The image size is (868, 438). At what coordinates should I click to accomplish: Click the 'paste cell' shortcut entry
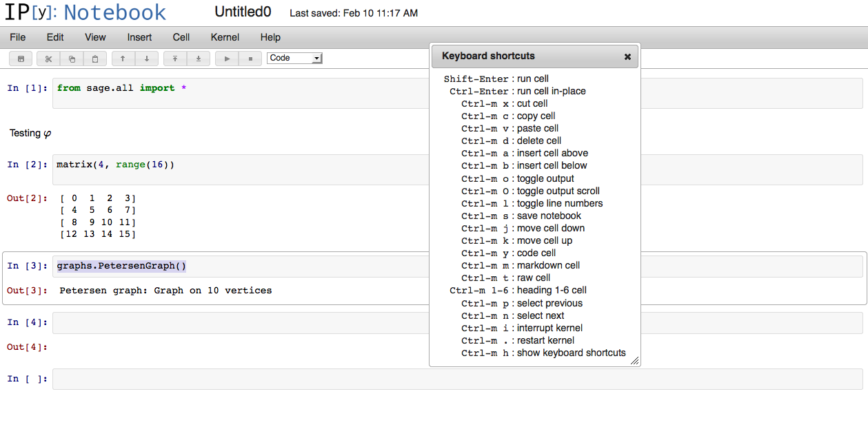point(510,128)
